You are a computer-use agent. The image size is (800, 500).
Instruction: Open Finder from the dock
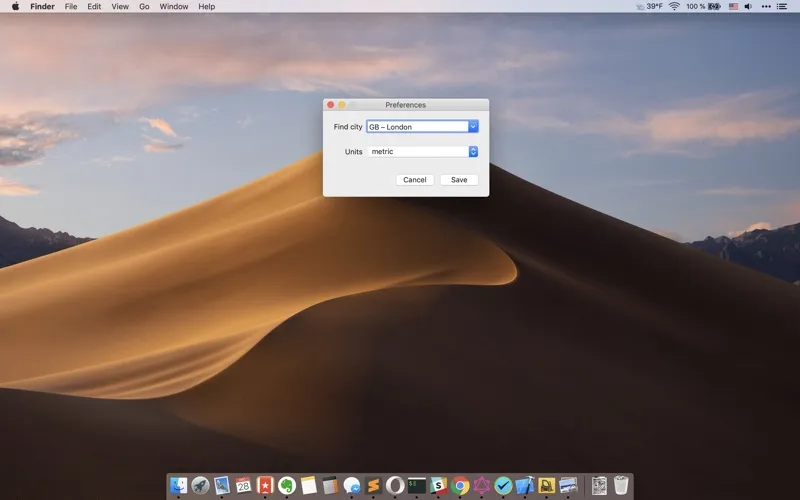point(179,485)
